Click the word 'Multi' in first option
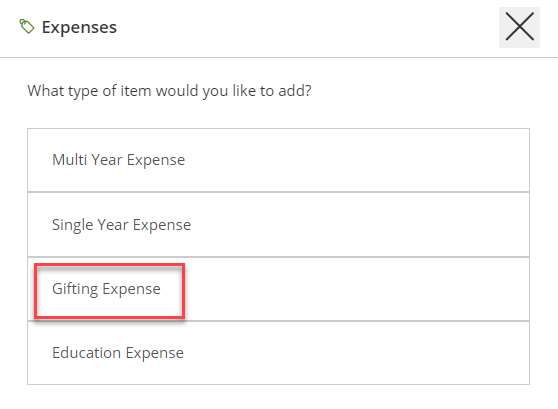This screenshot has height=409, width=558. pos(69,159)
